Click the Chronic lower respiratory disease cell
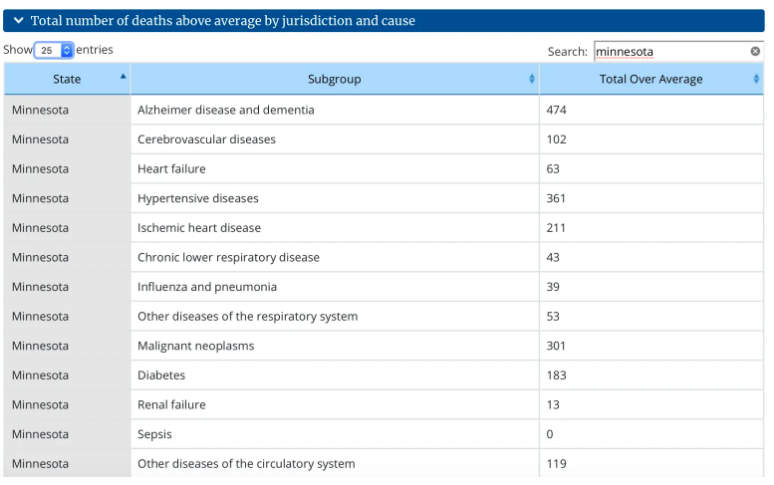Image resolution: width=774 pixels, height=485 pixels. (x=335, y=257)
